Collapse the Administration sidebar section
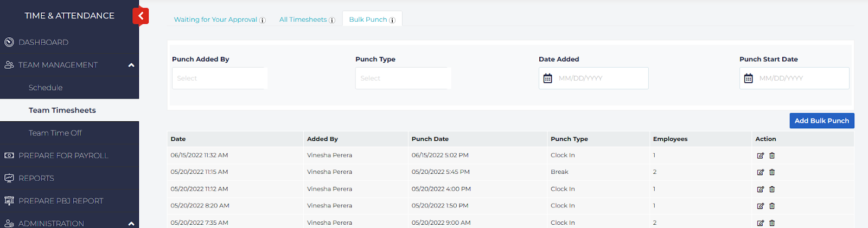Screen dimensions: 868x228 [131, 223]
